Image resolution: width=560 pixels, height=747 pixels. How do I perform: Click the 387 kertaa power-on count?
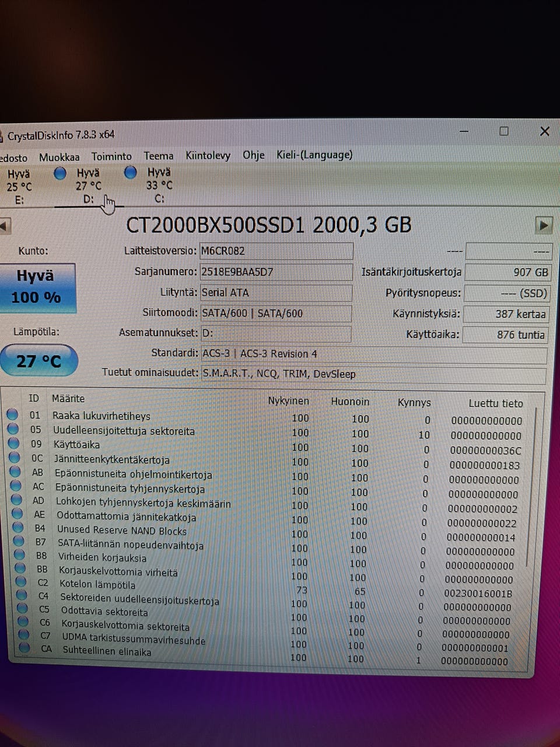click(x=506, y=314)
